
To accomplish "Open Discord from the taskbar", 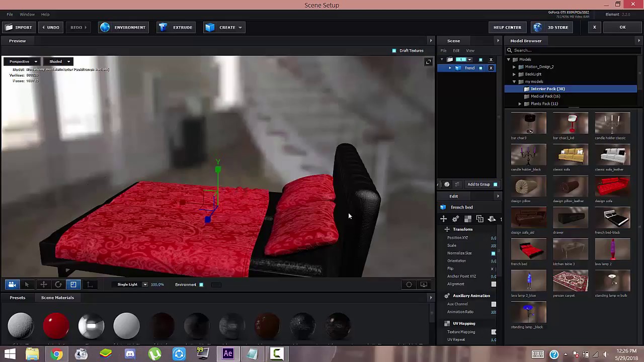I will [130, 354].
